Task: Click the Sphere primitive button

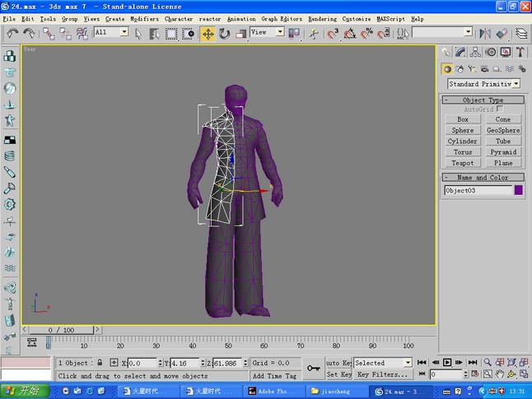Action: pyautogui.click(x=463, y=130)
